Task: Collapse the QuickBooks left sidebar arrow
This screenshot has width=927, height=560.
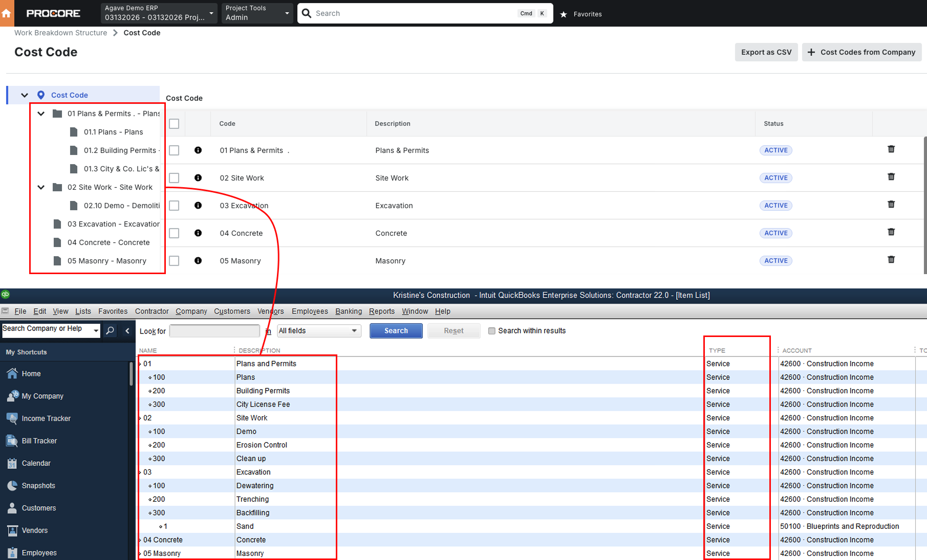Action: click(127, 331)
